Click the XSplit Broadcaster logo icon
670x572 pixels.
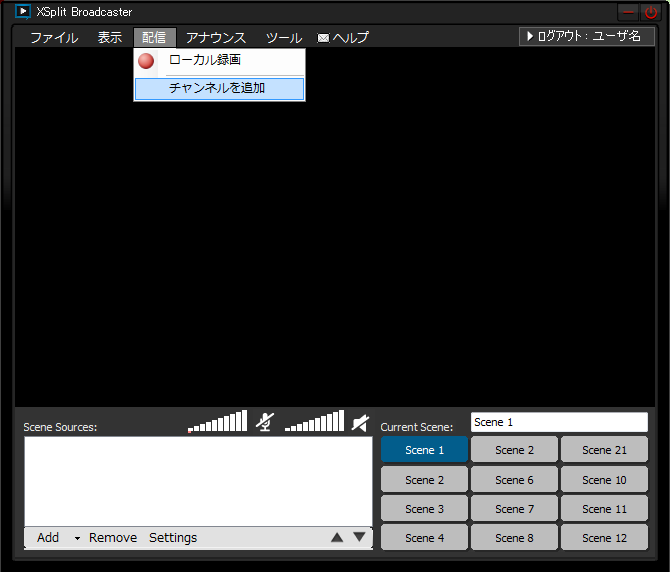(x=23, y=12)
